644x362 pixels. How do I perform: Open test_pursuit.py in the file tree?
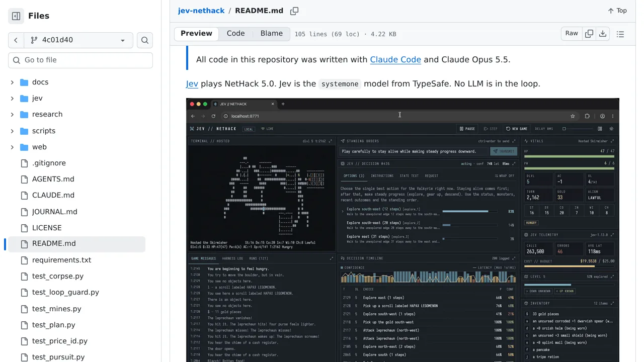click(x=58, y=357)
